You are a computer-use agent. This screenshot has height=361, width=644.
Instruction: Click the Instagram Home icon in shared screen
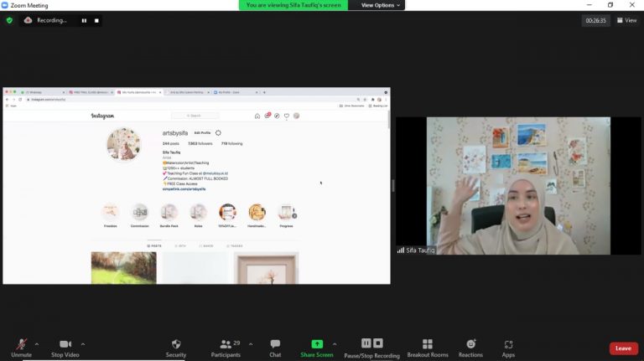click(x=257, y=116)
